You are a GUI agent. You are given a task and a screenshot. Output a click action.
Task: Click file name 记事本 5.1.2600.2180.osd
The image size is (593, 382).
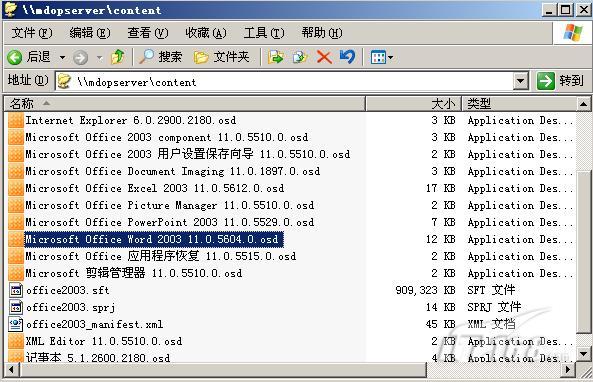tap(98, 357)
